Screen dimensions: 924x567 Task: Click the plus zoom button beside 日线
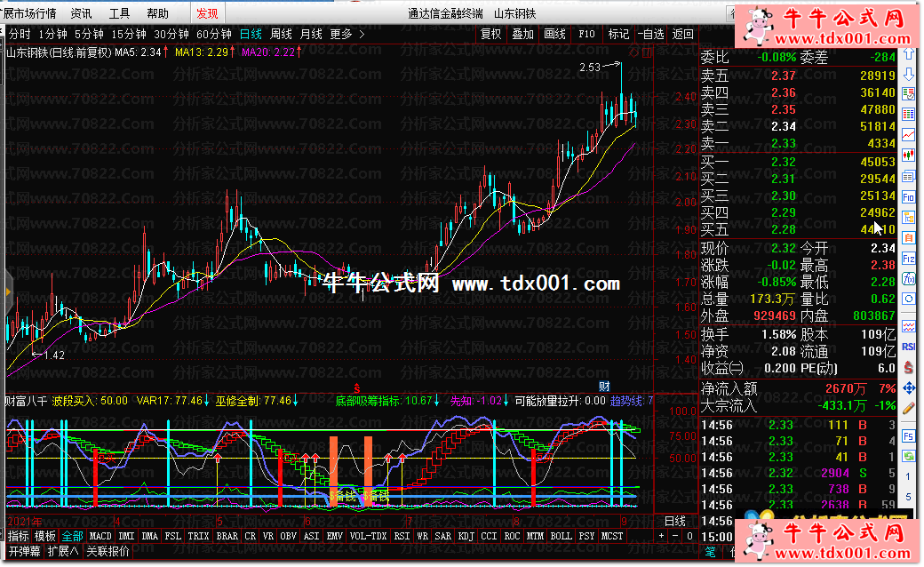(x=661, y=537)
